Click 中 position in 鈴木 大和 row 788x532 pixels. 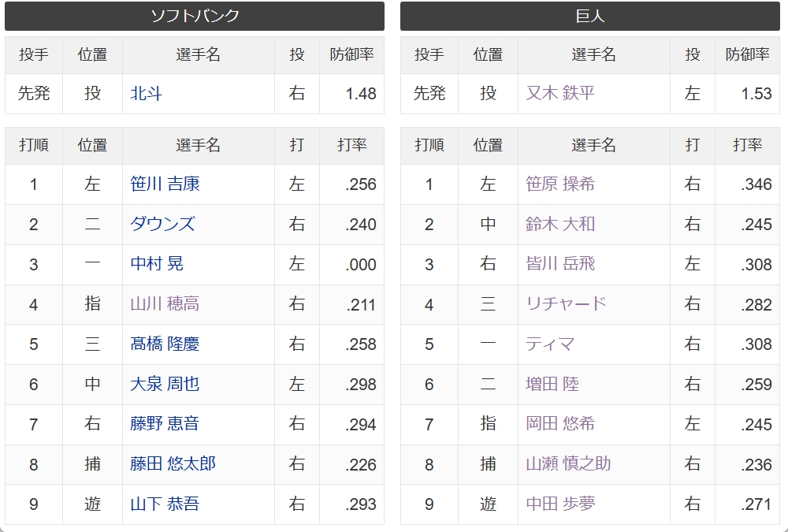click(x=488, y=224)
